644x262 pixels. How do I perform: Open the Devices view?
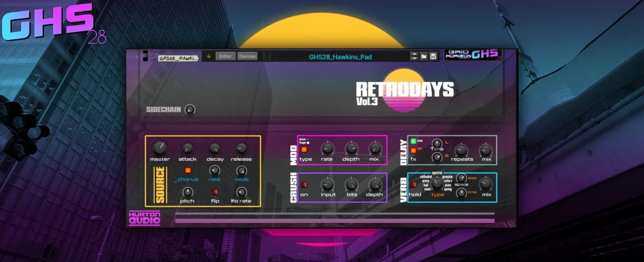[x=247, y=56]
